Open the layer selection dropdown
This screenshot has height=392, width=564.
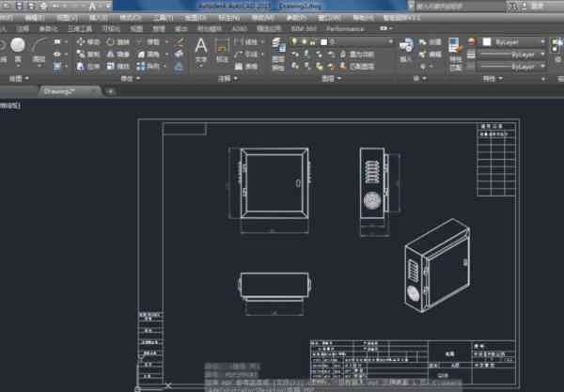[x=360, y=42]
